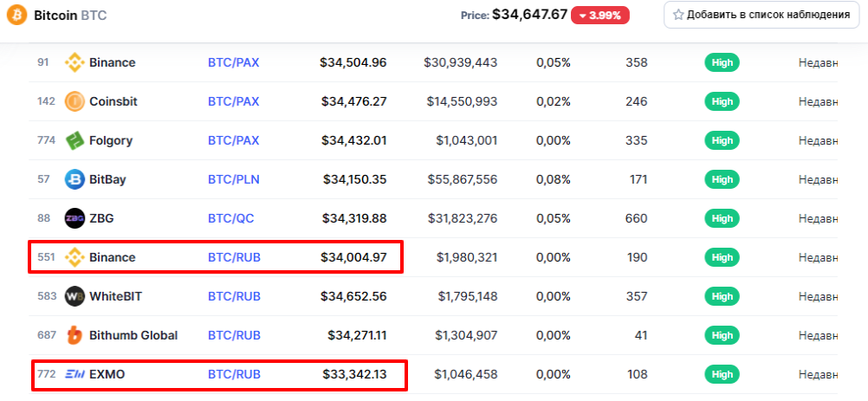Click the WhiteBIT logo icon
868x401 pixels.
click(74, 296)
